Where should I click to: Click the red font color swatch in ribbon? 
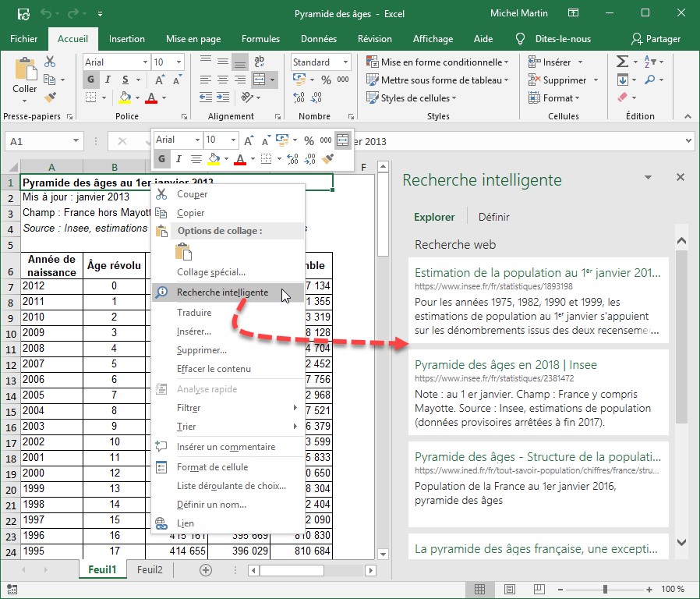pyautogui.click(x=150, y=98)
